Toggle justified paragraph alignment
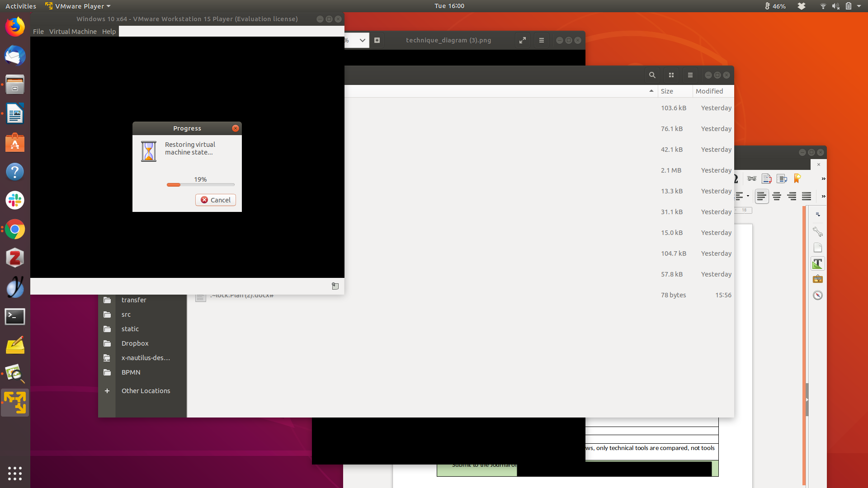This screenshot has height=488, width=868. pyautogui.click(x=807, y=196)
